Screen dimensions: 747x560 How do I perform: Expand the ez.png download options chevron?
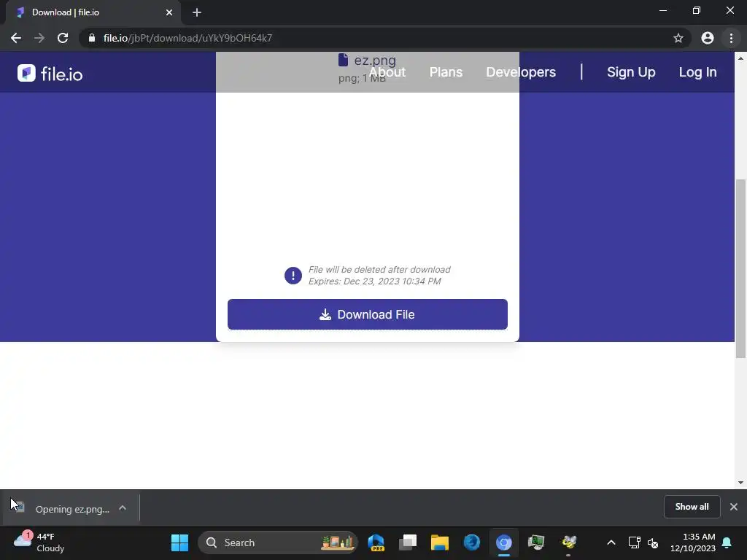(123, 508)
